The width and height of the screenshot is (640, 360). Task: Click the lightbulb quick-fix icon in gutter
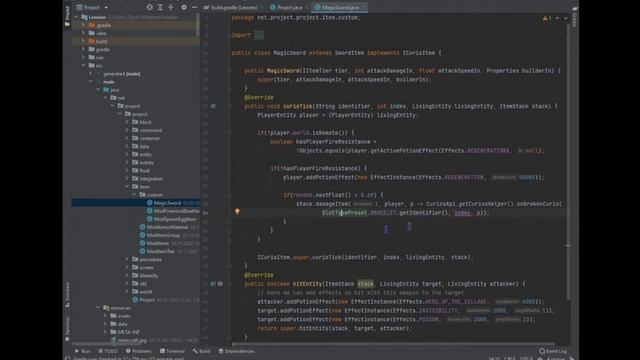point(237,211)
